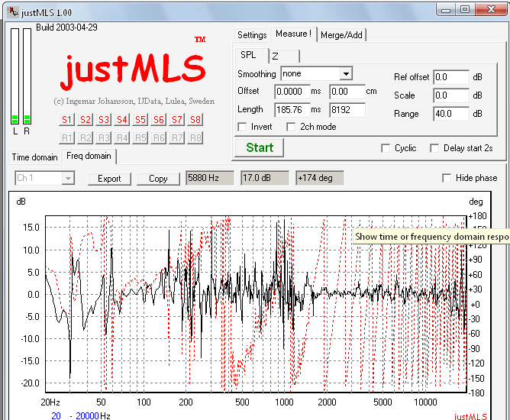Close the justMLS window

(x=491, y=10)
